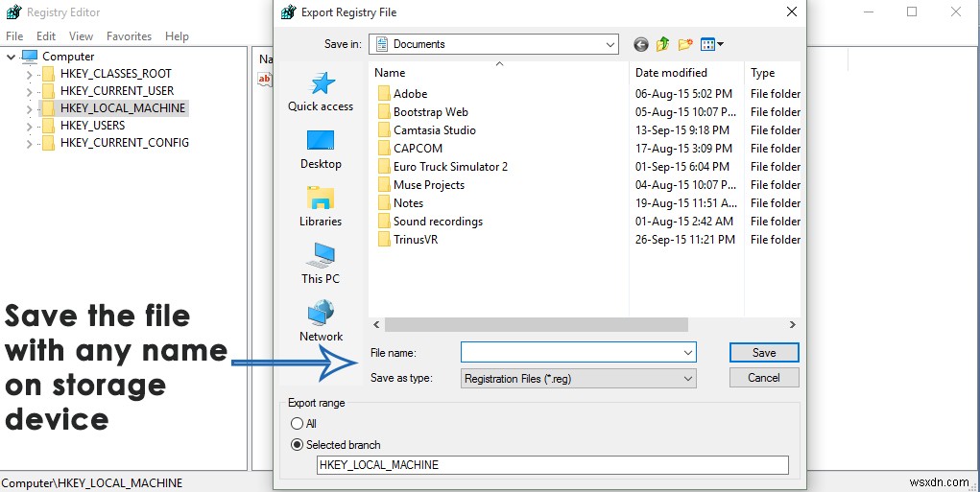Open the View menu in Registry Editor

tap(82, 36)
